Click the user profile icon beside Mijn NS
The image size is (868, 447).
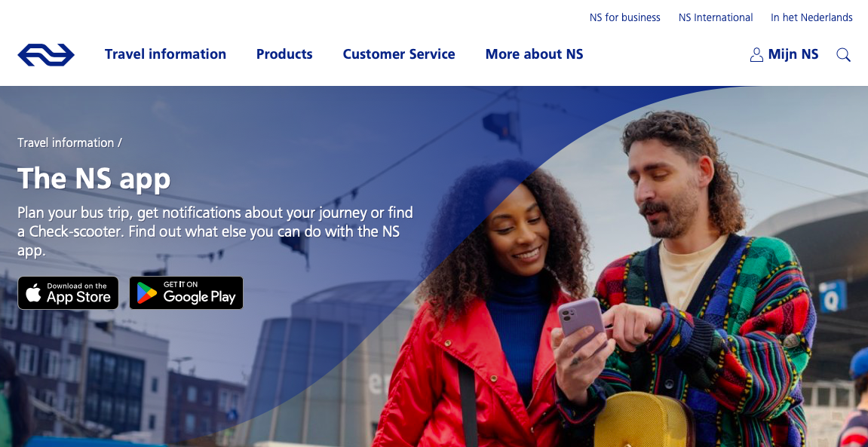point(756,55)
